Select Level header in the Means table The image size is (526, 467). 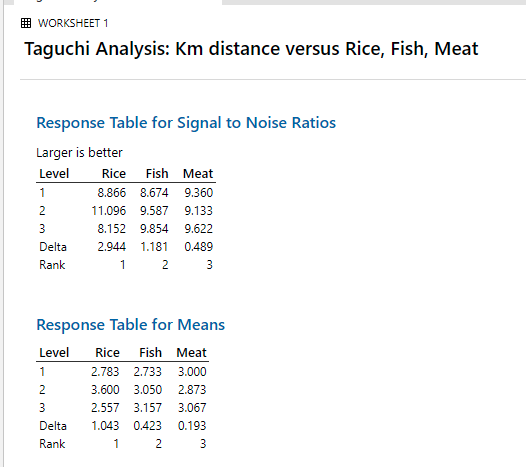[54, 353]
